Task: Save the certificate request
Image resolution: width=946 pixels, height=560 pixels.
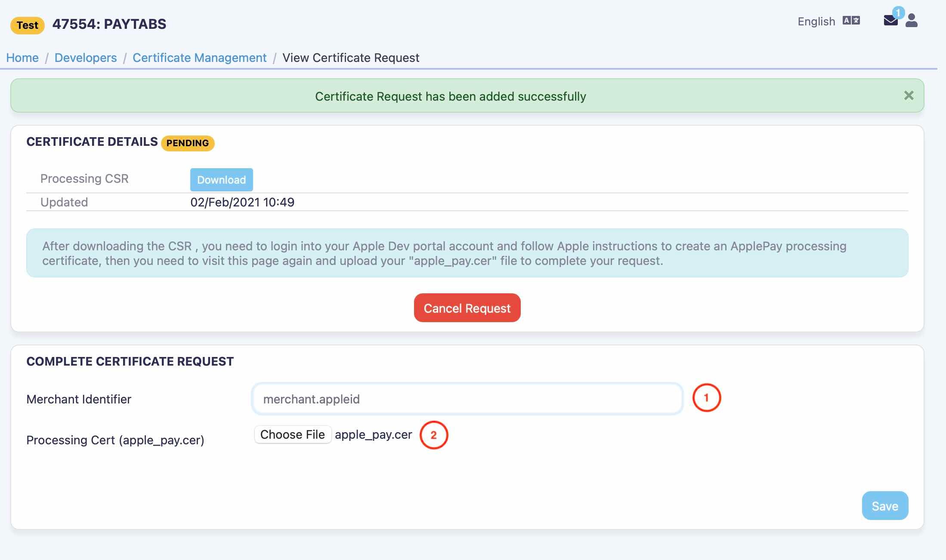Action: pyautogui.click(x=884, y=506)
